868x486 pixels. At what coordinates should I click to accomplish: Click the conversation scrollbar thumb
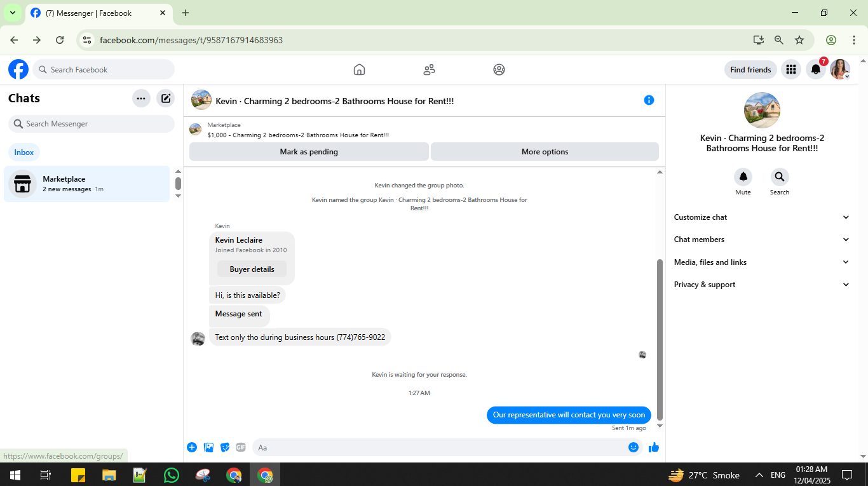(660, 340)
